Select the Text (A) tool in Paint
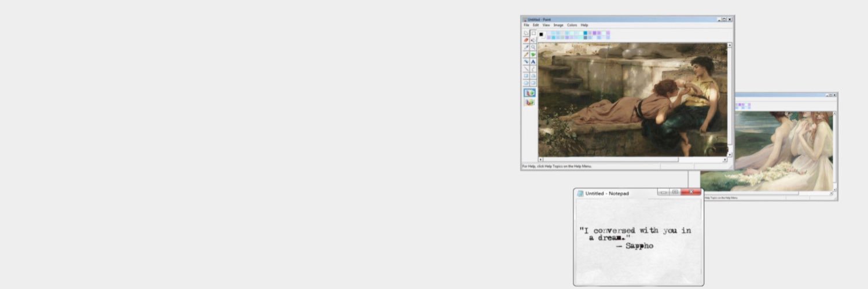The width and height of the screenshot is (868, 289). click(534, 61)
